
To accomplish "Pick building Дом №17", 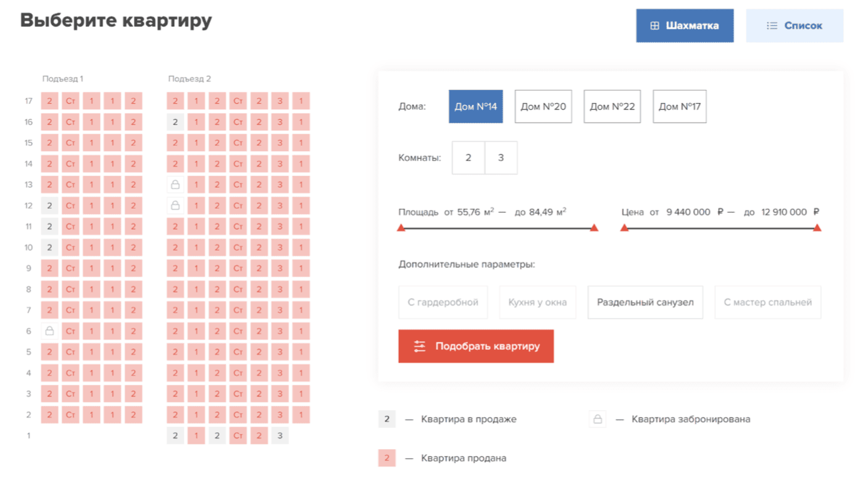I will [679, 107].
